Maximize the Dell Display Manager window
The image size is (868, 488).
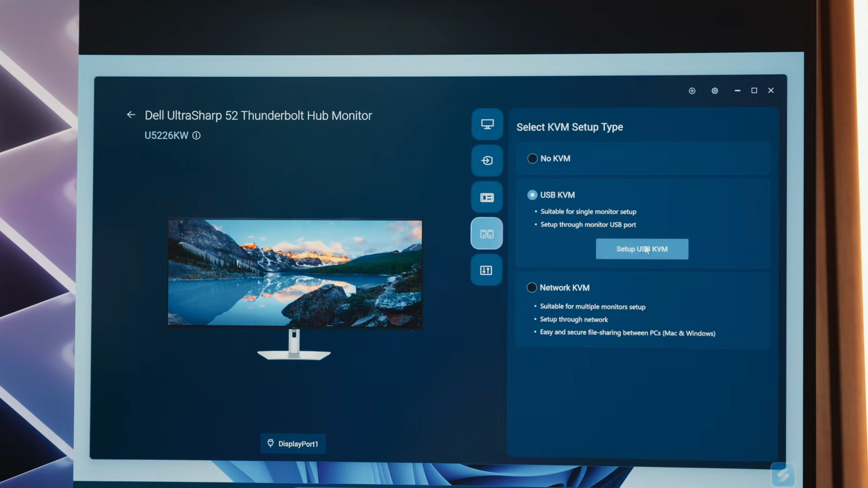click(754, 90)
